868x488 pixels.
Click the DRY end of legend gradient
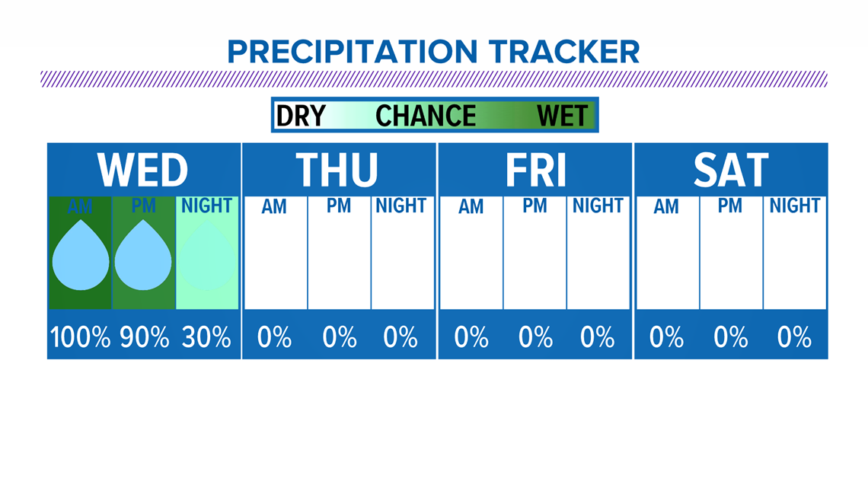pyautogui.click(x=302, y=116)
